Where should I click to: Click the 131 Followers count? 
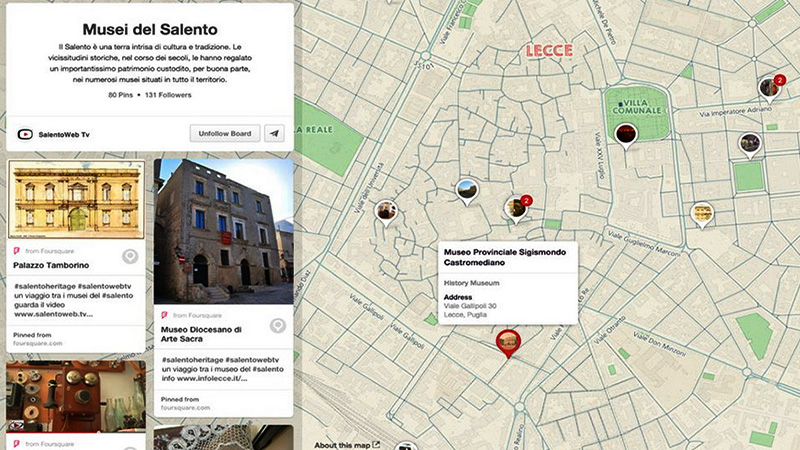(168, 95)
